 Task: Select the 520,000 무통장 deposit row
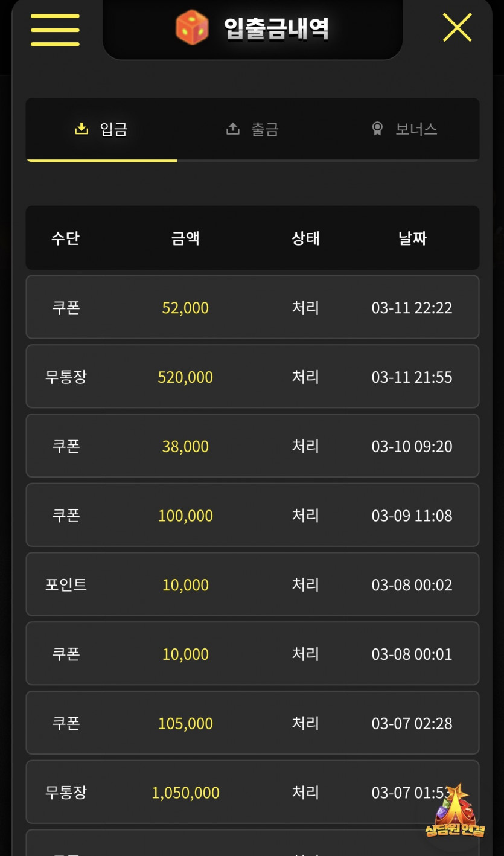pos(252,377)
